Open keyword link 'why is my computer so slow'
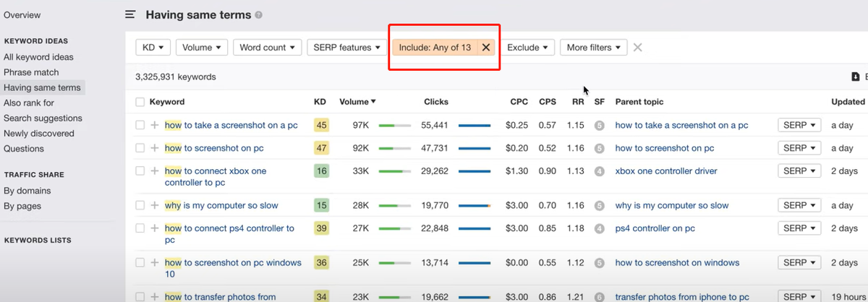The height and width of the screenshot is (302, 868). (x=221, y=205)
